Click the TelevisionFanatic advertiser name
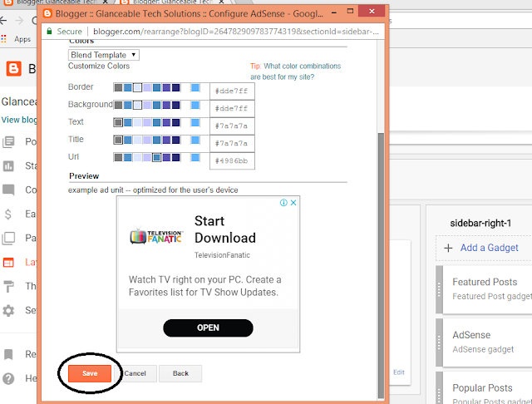 point(222,255)
